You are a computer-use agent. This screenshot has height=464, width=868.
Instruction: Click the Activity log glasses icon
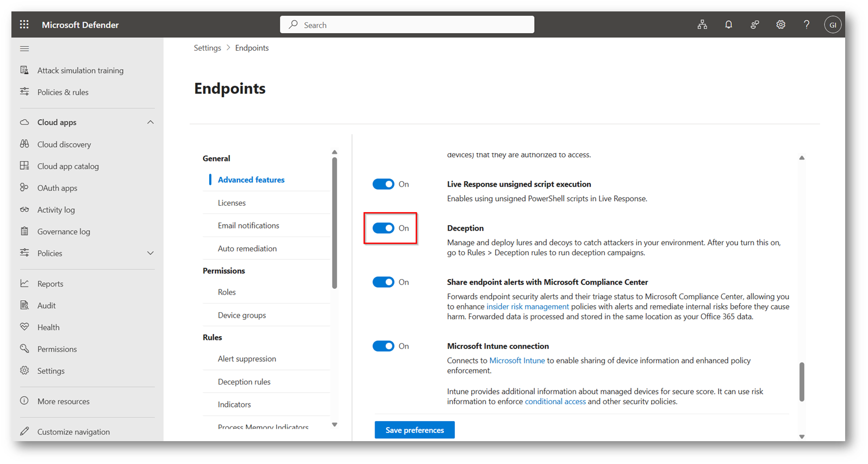click(x=24, y=209)
